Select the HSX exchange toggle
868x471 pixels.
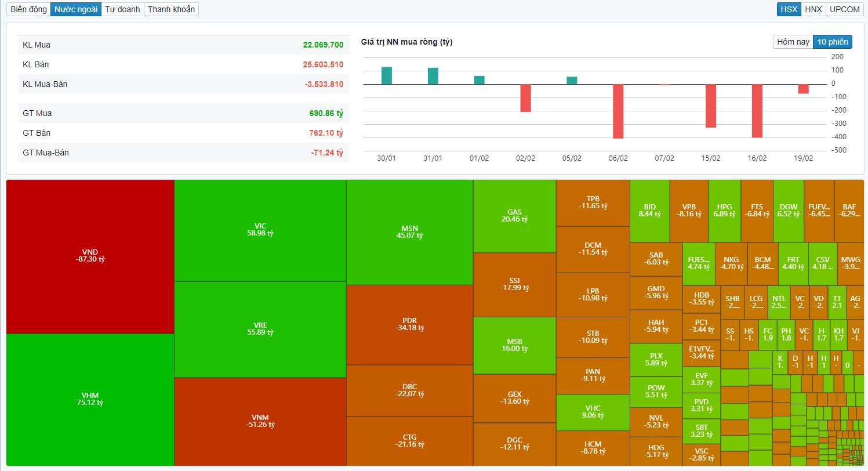click(x=789, y=9)
